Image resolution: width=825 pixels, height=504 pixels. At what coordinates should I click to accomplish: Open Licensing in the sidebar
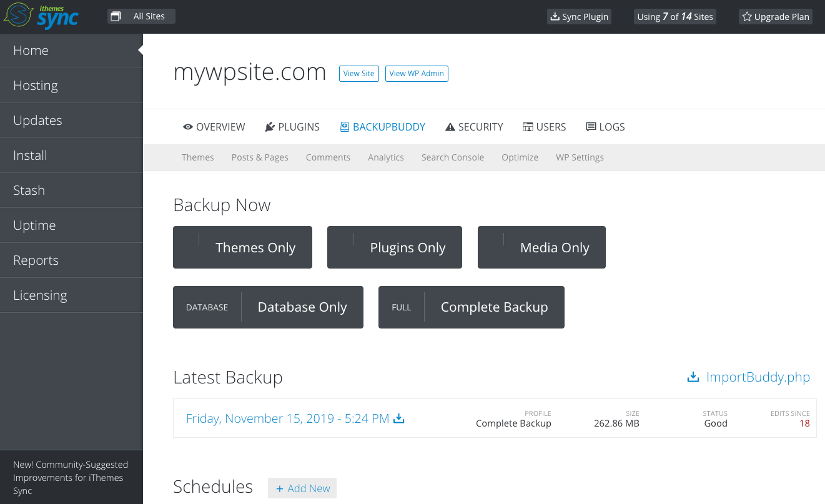point(71,295)
